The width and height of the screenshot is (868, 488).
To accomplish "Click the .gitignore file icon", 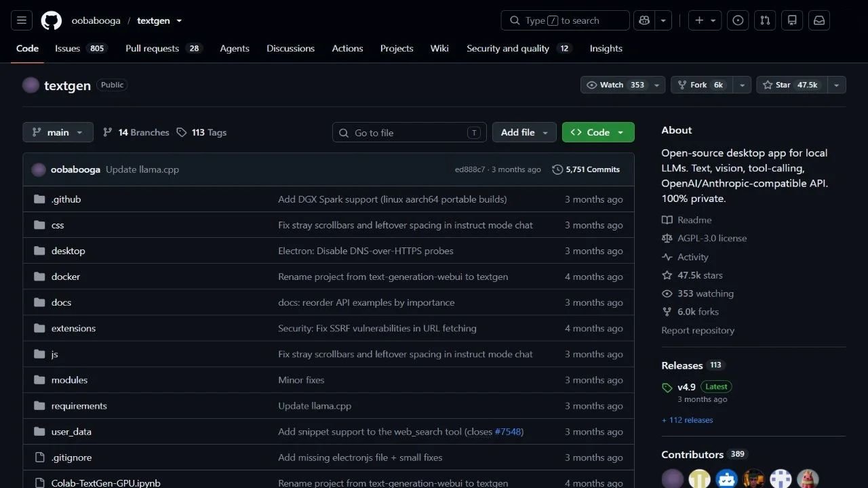I will coord(39,457).
